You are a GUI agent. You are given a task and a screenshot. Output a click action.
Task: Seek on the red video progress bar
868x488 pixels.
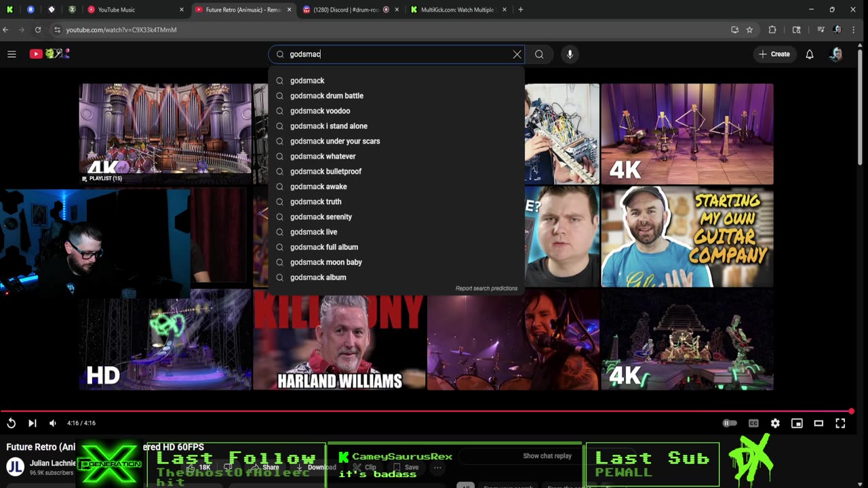(x=426, y=411)
